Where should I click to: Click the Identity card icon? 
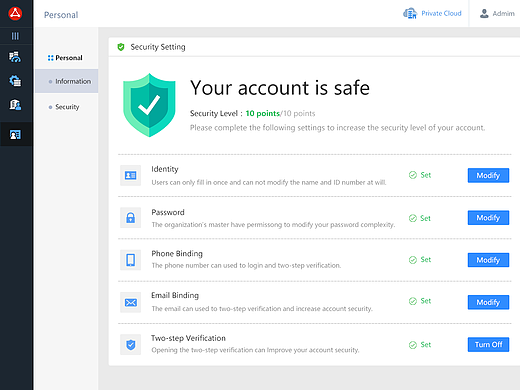tap(130, 175)
